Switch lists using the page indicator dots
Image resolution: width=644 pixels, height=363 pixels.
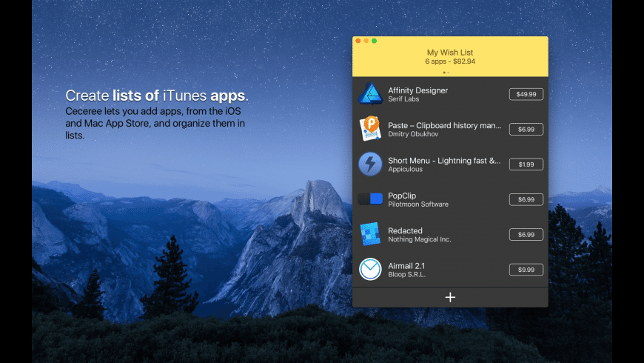click(x=446, y=73)
